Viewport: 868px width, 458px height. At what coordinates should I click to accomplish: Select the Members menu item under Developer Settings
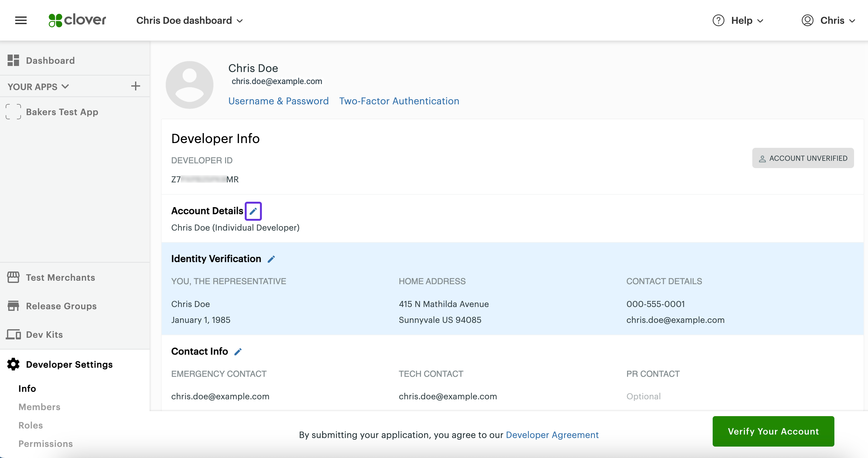coord(40,406)
